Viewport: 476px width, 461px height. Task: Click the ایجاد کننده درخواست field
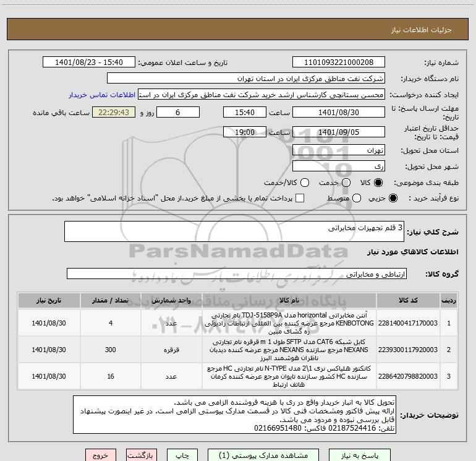tap(261, 95)
